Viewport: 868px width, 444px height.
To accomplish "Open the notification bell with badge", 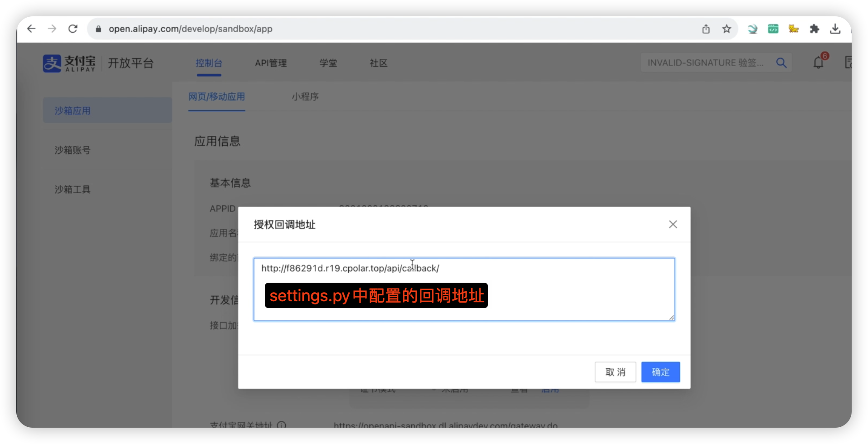I will (x=819, y=62).
